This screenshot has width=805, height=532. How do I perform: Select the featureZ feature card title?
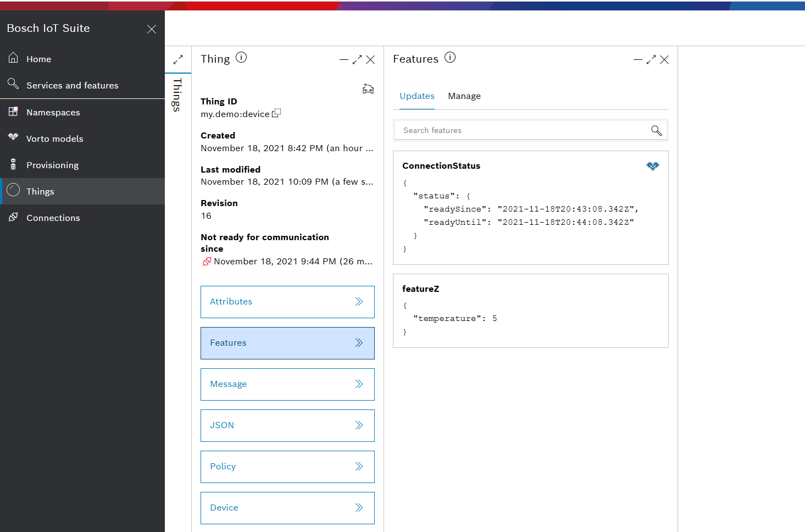click(421, 289)
